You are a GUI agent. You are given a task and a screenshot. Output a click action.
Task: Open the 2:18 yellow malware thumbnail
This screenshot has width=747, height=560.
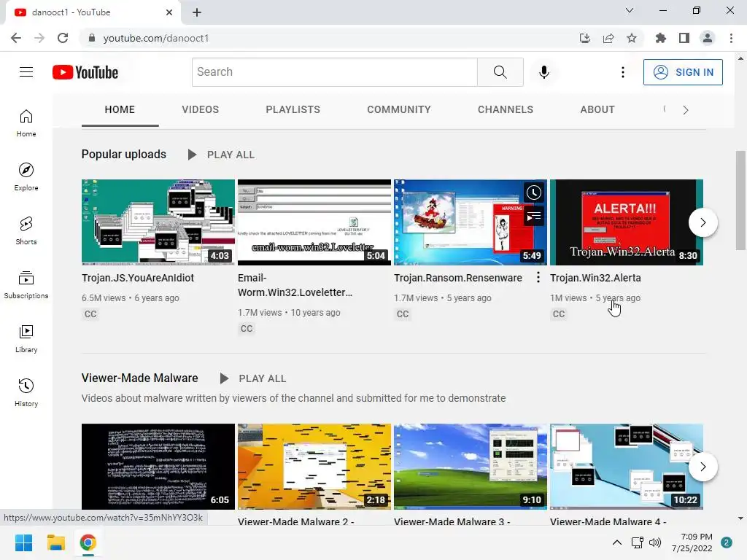pos(314,467)
